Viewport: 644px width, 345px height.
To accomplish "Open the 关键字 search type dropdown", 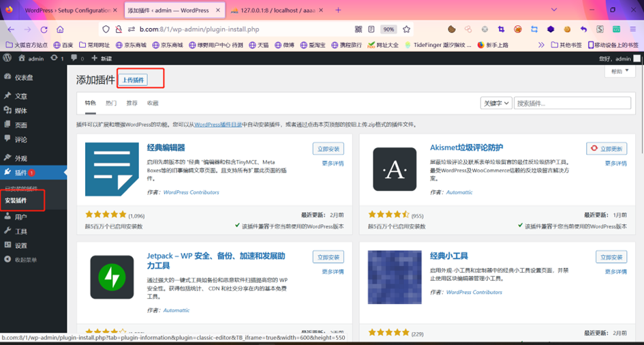I will coord(496,103).
